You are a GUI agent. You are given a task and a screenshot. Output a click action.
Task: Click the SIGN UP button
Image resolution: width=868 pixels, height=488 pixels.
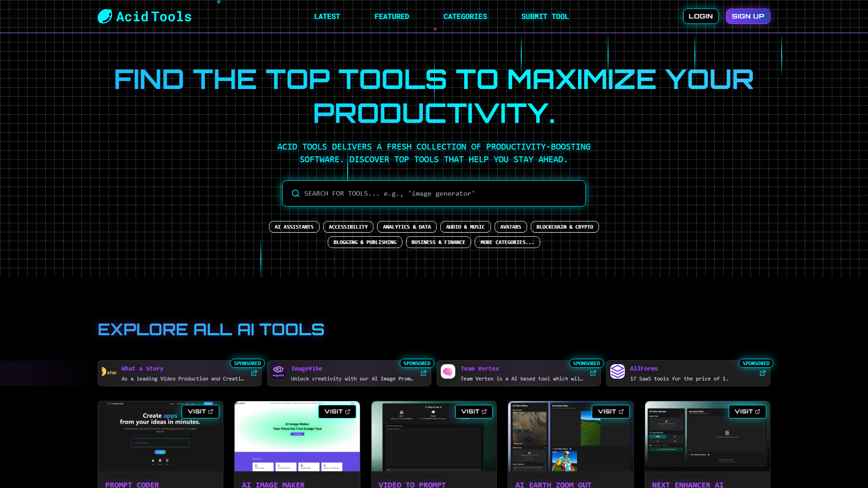tap(748, 16)
